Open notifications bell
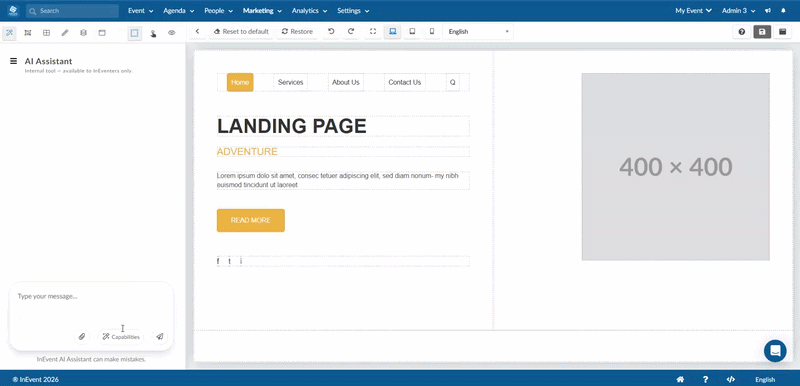This screenshot has height=386, width=800. 784,11
